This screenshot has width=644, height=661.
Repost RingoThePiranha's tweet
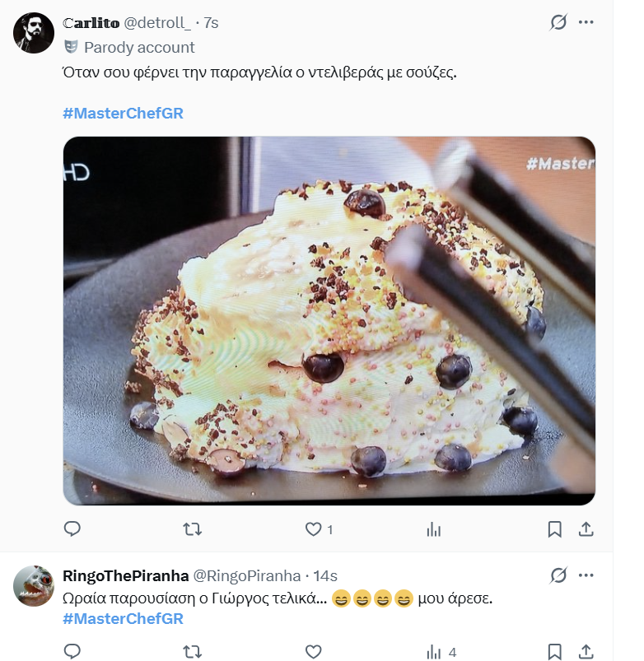pyautogui.click(x=192, y=652)
